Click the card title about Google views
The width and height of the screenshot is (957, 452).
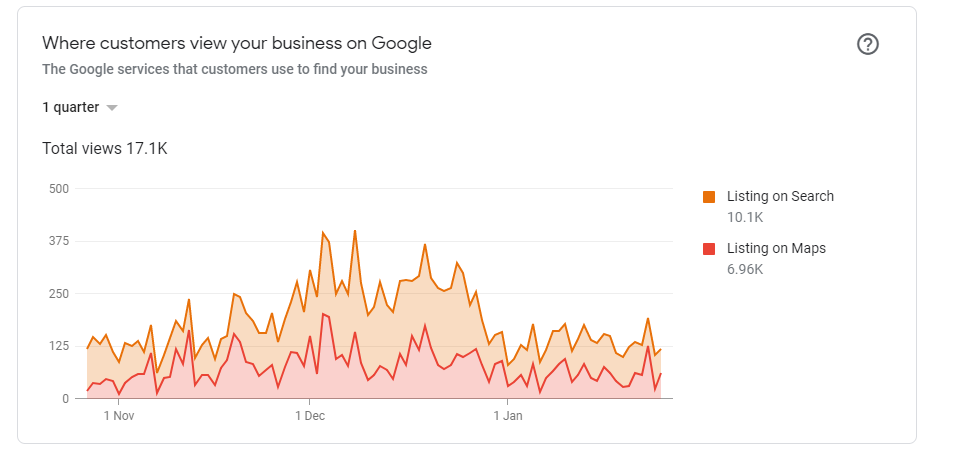[x=237, y=43]
